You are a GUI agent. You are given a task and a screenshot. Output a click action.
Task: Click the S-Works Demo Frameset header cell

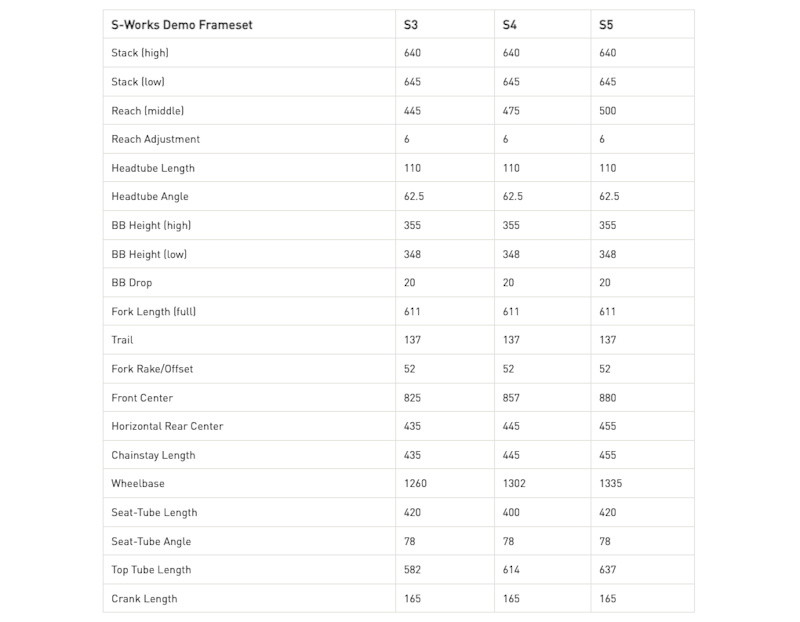(x=182, y=25)
